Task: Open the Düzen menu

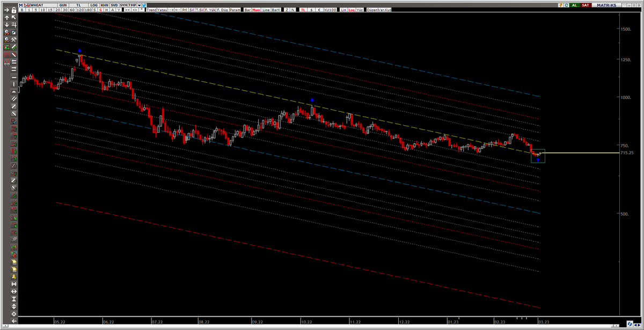Action: (x=372, y=10)
